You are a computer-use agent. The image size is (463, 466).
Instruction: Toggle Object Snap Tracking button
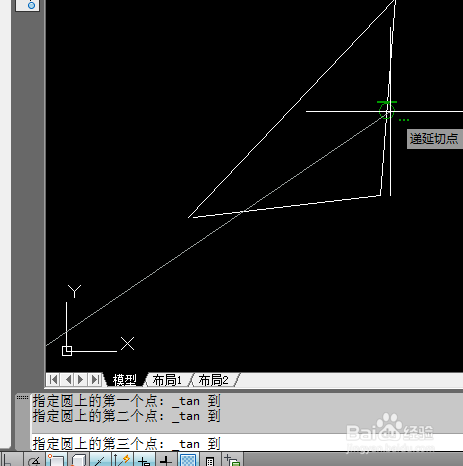click(100, 460)
